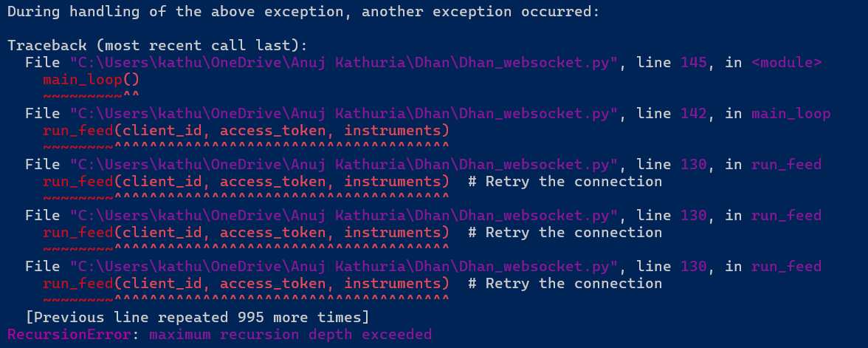Click the "maximum recursion depth exceeded" message
This screenshot has width=868, height=348.
(x=290, y=335)
